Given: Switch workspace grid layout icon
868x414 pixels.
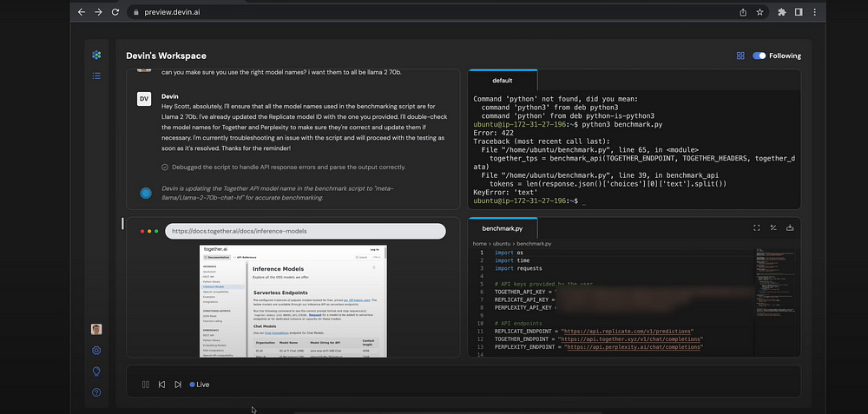Looking at the screenshot, I should pyautogui.click(x=740, y=56).
